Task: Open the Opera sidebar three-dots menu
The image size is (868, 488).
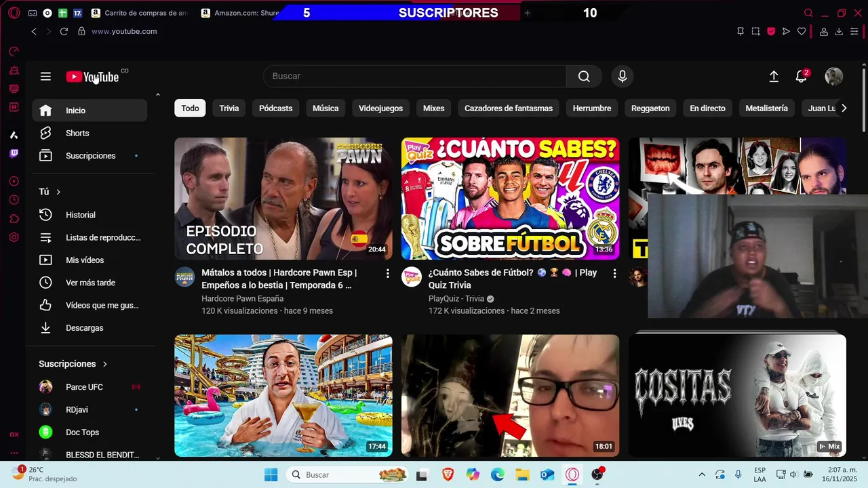Action: 14,453
